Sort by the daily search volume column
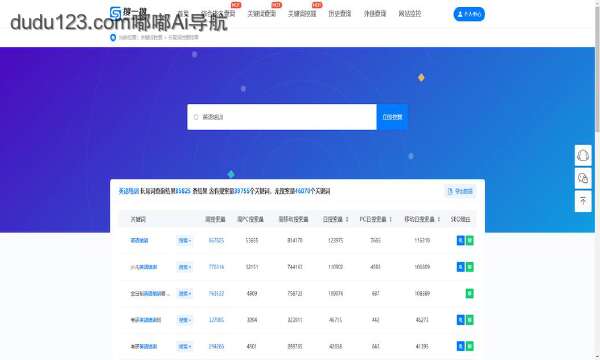 click(x=336, y=219)
